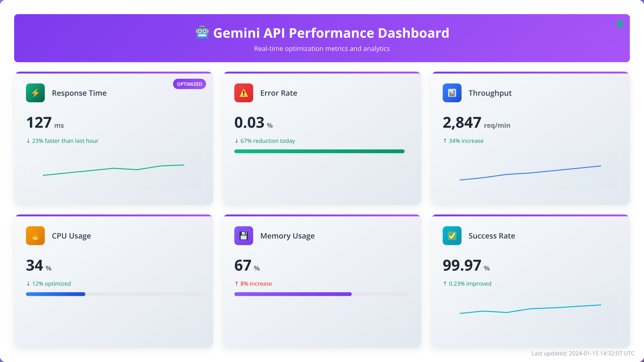Select the 'Response Time' card title
Image resolution: width=644 pixels, height=362 pixels.
pos(79,93)
